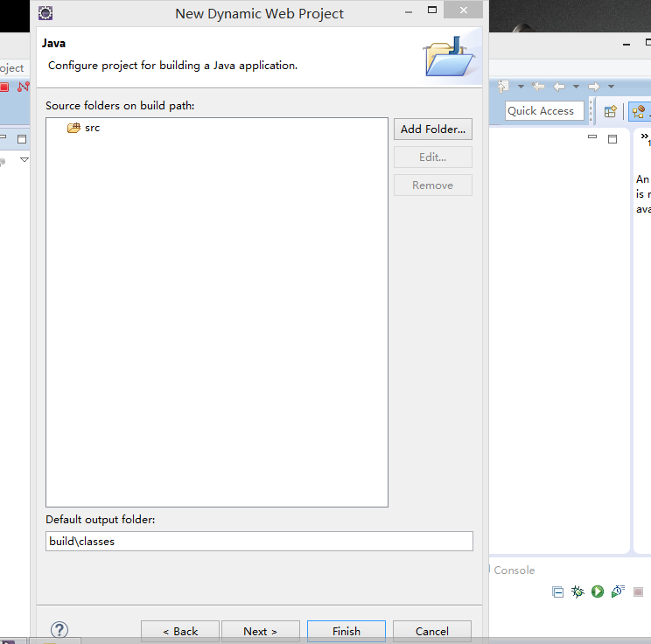
Task: Click the collapse-all icon in the Servers view
Action: (x=557, y=591)
